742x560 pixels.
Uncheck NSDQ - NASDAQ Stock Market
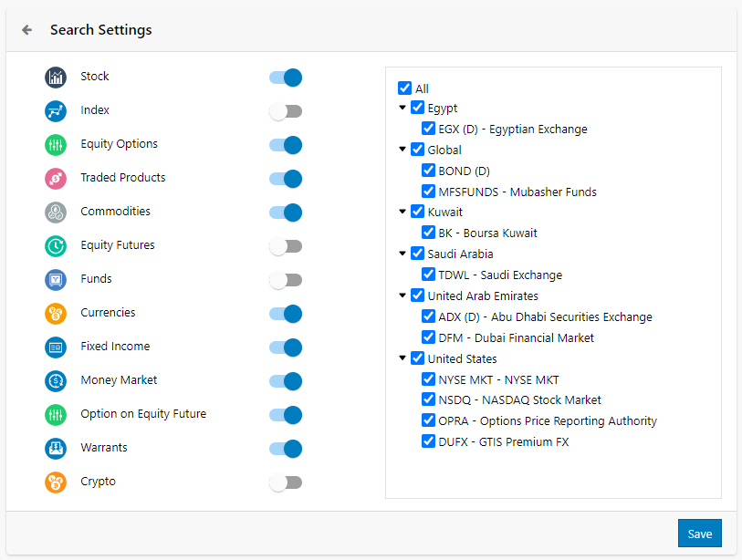[x=428, y=399]
